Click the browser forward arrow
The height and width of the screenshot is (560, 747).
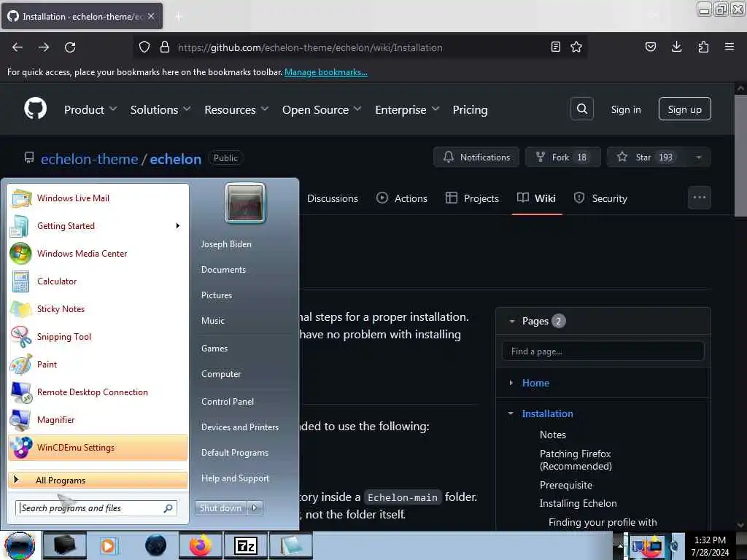44,47
